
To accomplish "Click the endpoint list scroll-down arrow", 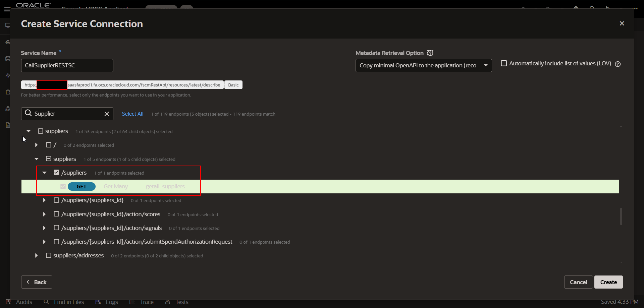I will click(x=621, y=262).
